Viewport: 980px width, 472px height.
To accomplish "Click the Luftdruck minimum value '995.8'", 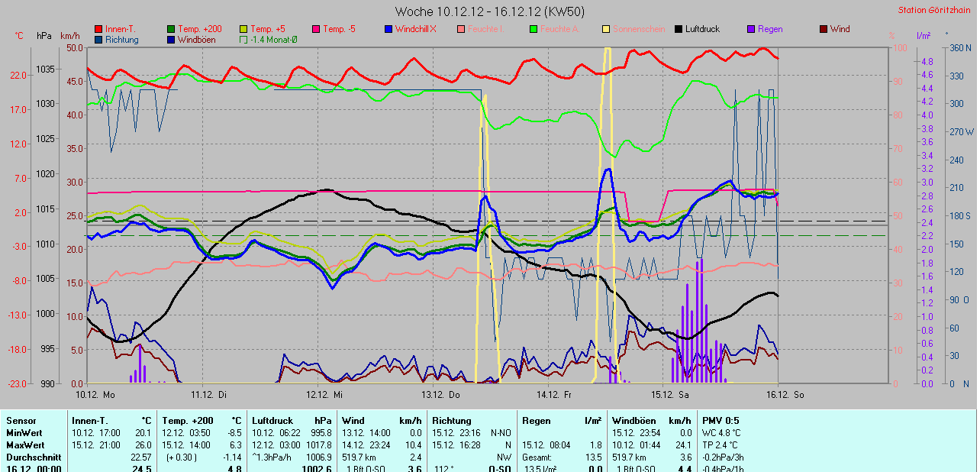I will [x=321, y=432].
